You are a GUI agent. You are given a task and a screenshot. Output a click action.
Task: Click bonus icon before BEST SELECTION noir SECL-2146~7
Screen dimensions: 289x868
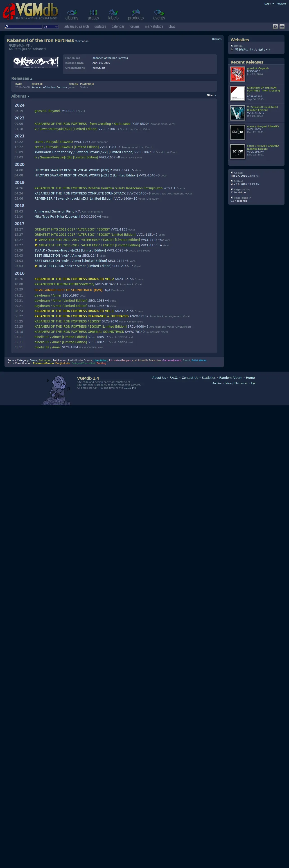point(36,266)
